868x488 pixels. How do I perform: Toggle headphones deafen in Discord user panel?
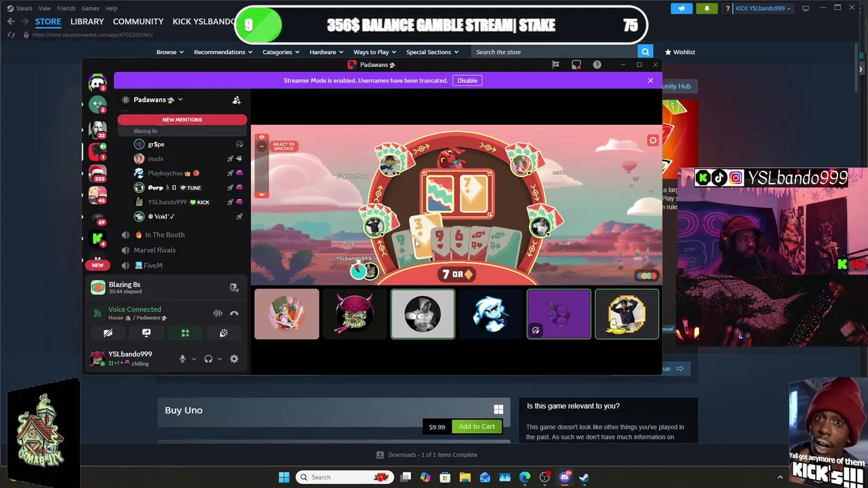point(208,359)
